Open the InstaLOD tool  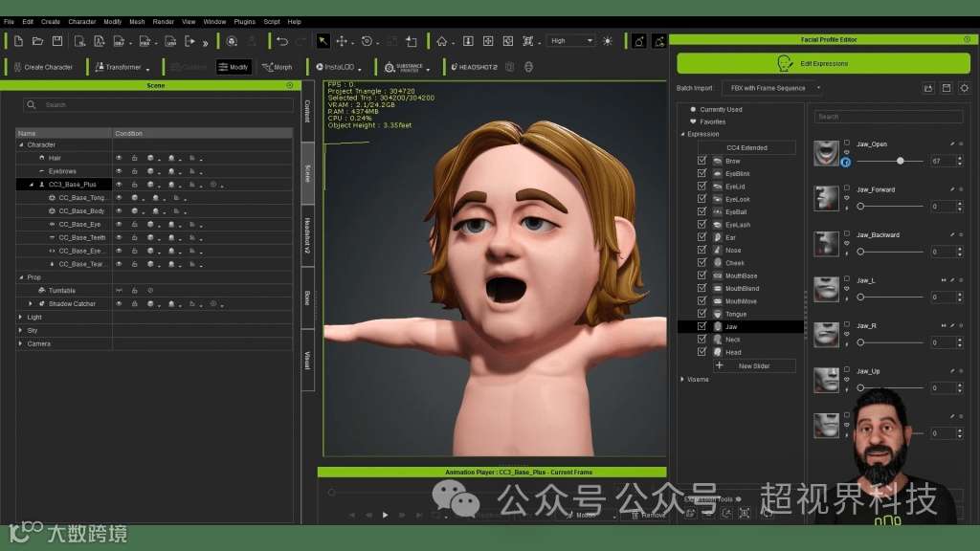click(334, 67)
